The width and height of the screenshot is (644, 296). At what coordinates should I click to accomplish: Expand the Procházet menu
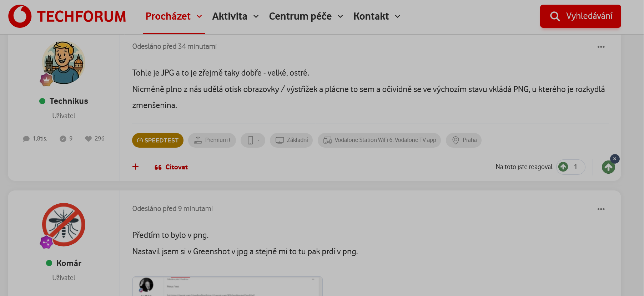173,16
